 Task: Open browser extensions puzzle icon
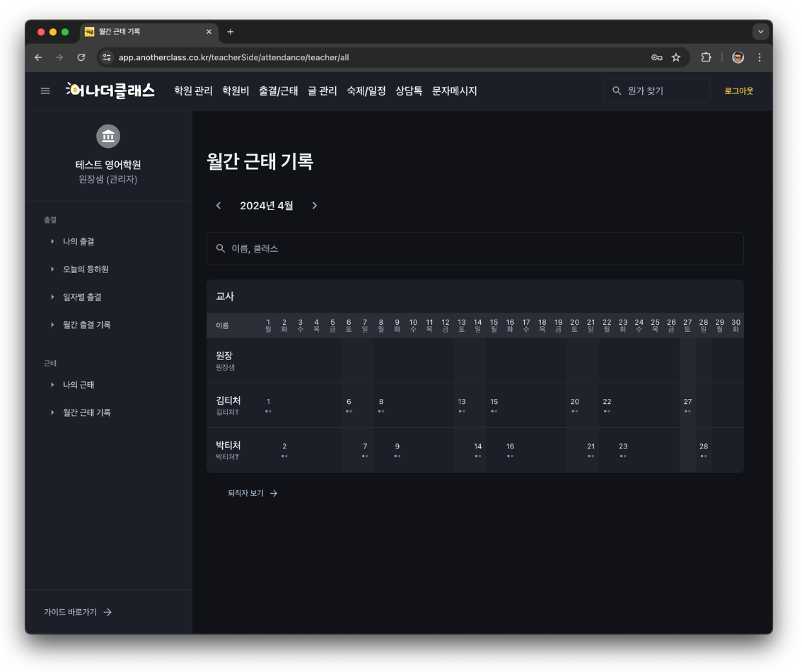(706, 57)
